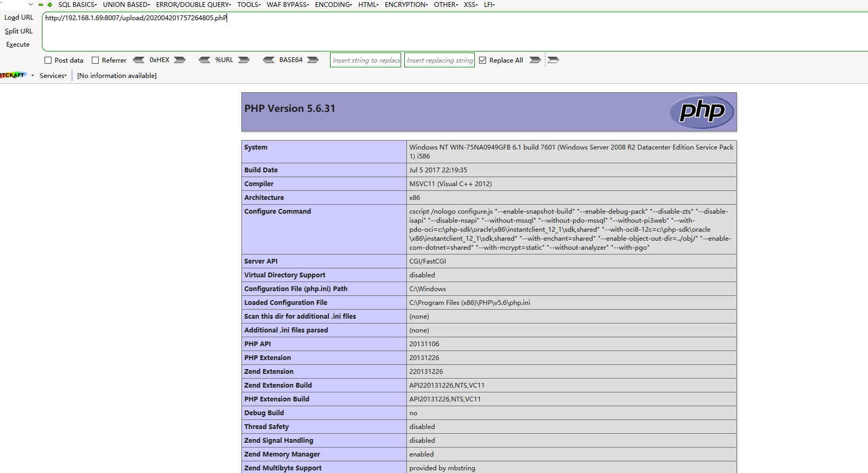
Task: Enable the Referrer checkbox
Action: [96, 60]
